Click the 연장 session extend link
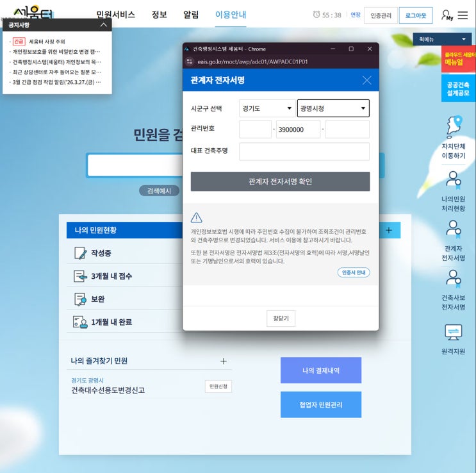The image size is (476, 473). [x=356, y=15]
